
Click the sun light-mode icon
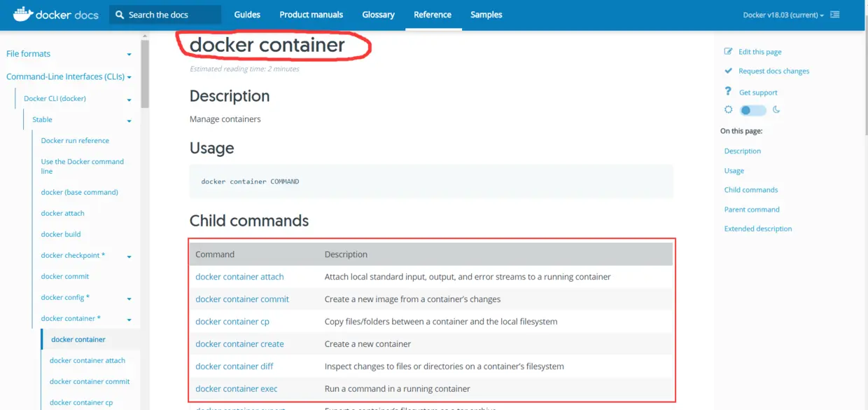(728, 110)
